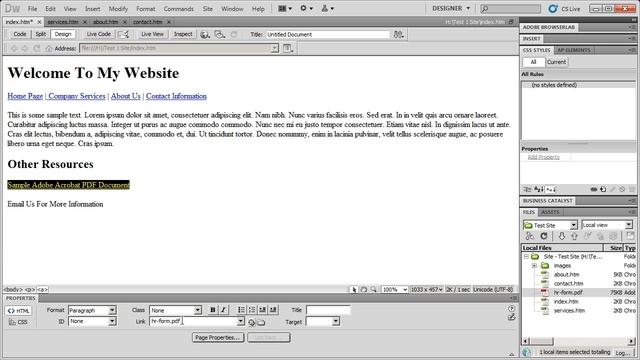Click Connect to remote server icon
Image resolution: width=640 pixels, height=360 pixels.
tap(530, 236)
